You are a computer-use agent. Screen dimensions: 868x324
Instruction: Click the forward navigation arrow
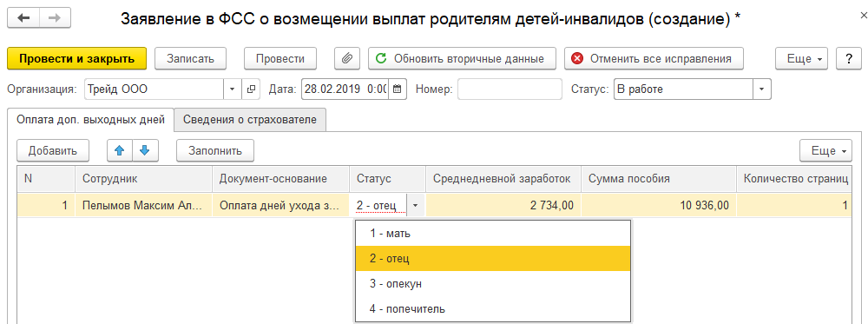[x=54, y=18]
